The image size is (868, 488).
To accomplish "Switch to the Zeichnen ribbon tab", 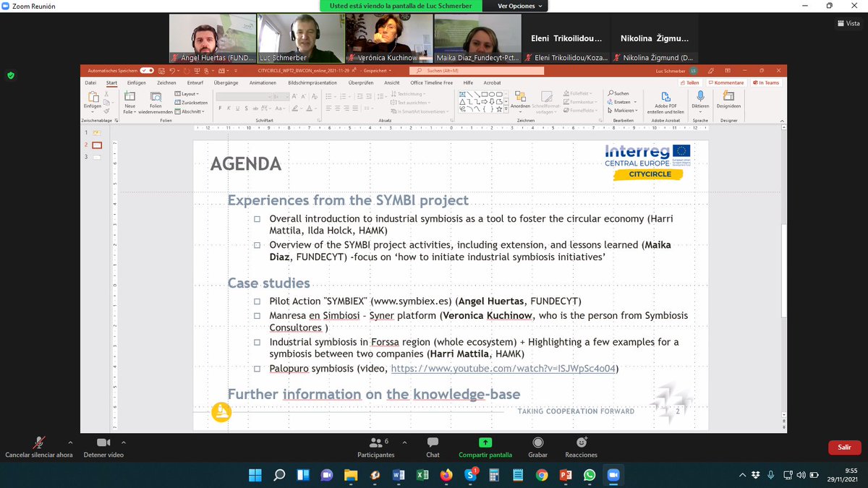I will [166, 83].
